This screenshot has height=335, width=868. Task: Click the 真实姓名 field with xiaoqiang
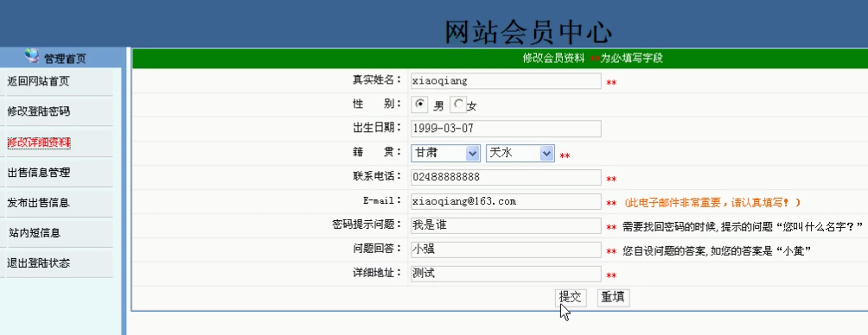point(506,80)
